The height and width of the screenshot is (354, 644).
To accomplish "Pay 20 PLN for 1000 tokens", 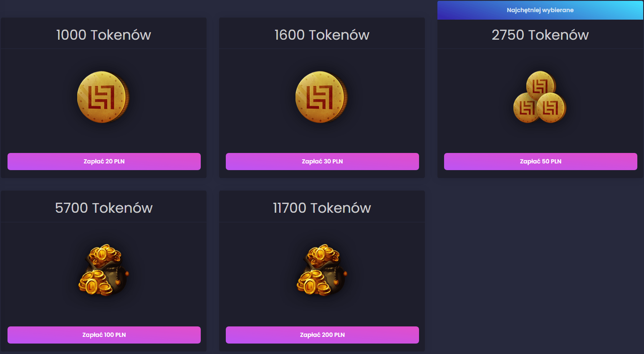I will pos(104,161).
